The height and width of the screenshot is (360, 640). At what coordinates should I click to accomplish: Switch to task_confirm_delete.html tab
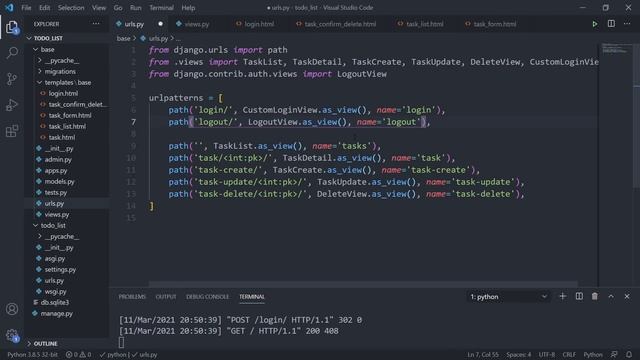(340, 24)
